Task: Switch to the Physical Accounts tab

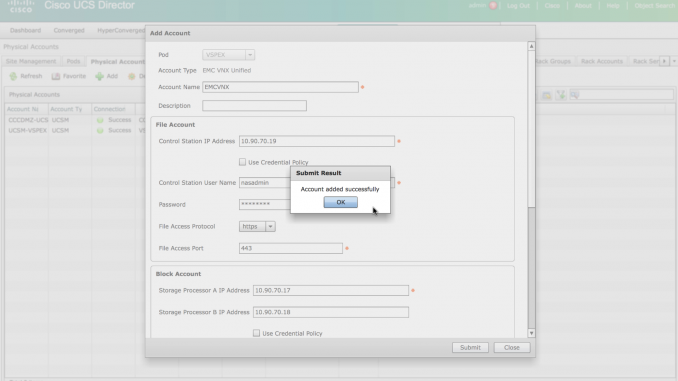Action: tap(117, 61)
